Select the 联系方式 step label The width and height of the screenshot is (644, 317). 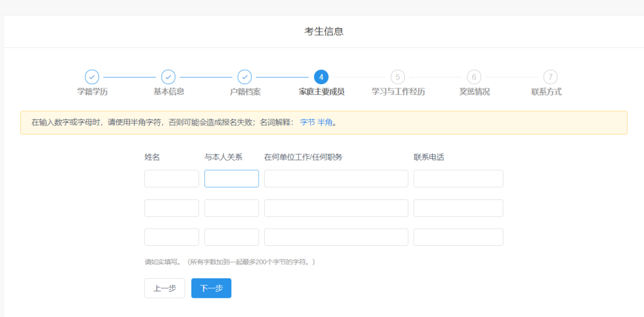click(x=547, y=92)
